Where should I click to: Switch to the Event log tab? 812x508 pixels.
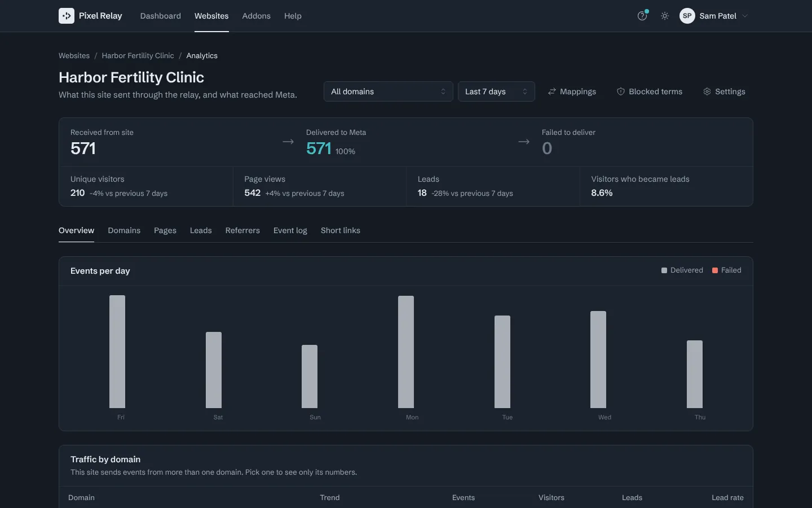(290, 230)
